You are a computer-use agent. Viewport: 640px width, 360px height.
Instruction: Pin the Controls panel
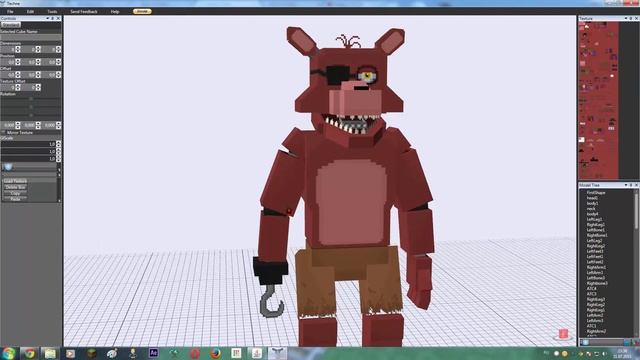tap(53, 18)
